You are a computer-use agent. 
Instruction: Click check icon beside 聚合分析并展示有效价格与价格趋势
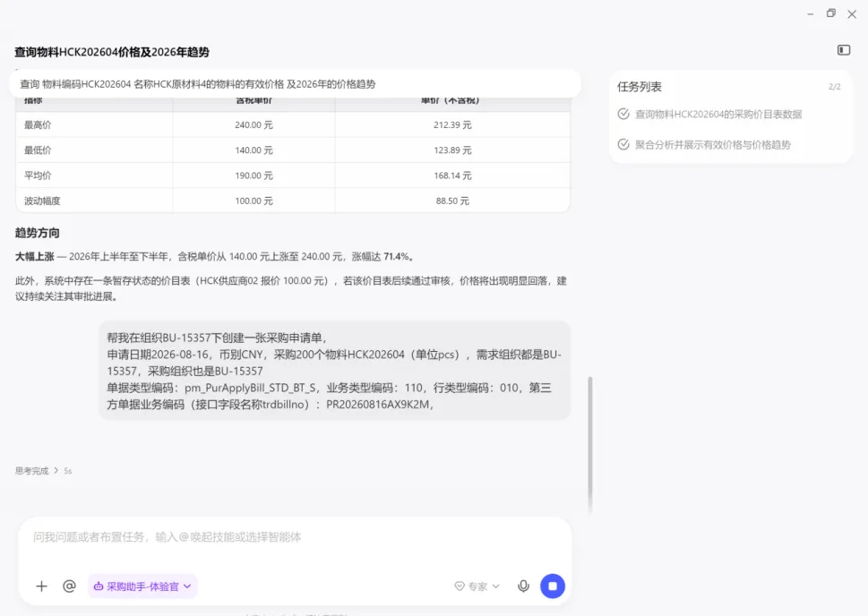tap(623, 144)
